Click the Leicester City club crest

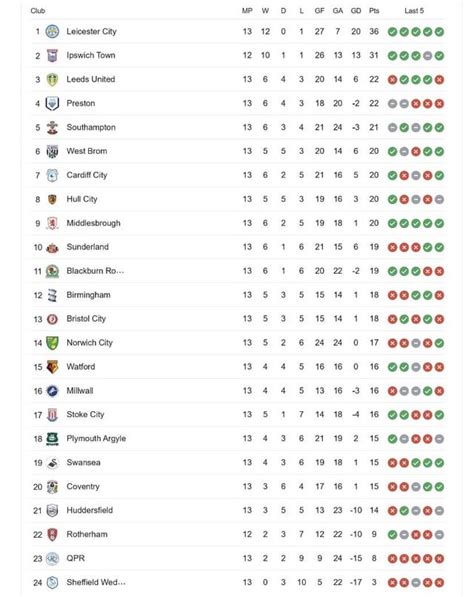[52, 32]
